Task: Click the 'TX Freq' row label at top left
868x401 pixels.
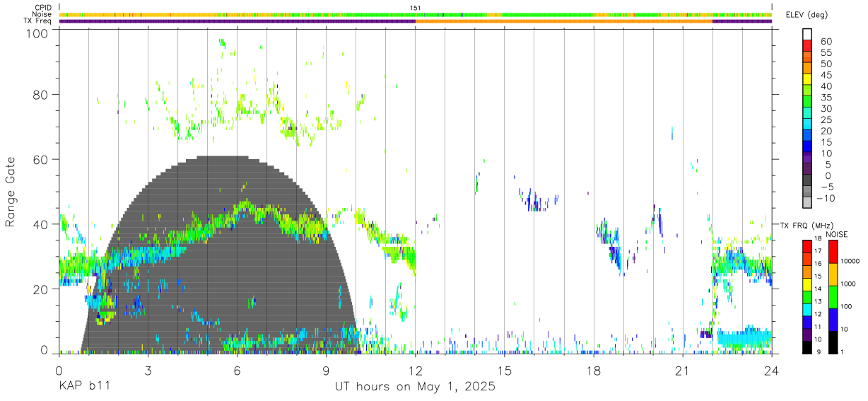Action: click(39, 21)
